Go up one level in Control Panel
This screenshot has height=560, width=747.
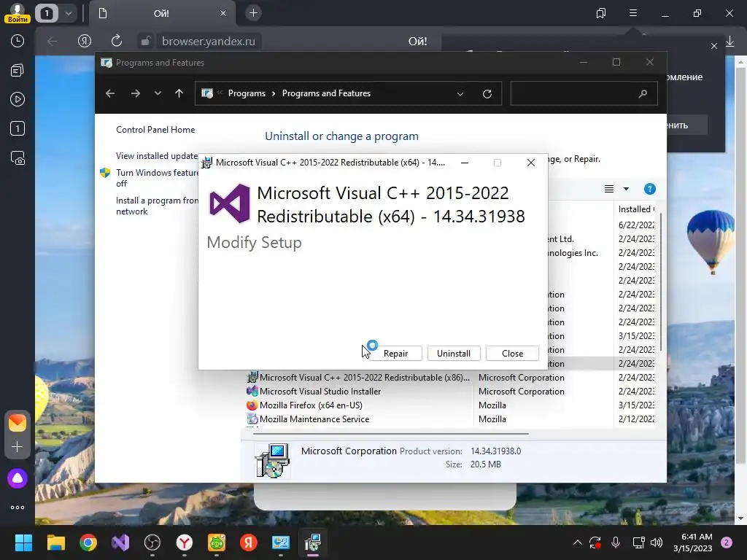coord(179,93)
